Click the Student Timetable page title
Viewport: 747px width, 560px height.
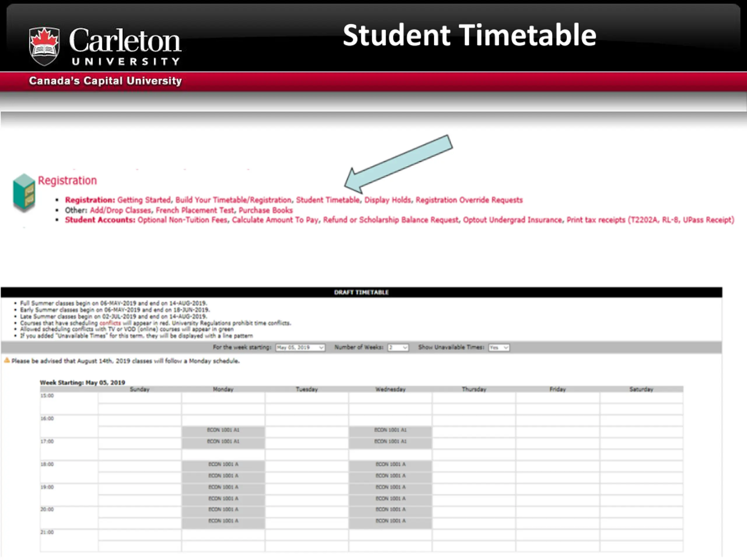pos(470,35)
